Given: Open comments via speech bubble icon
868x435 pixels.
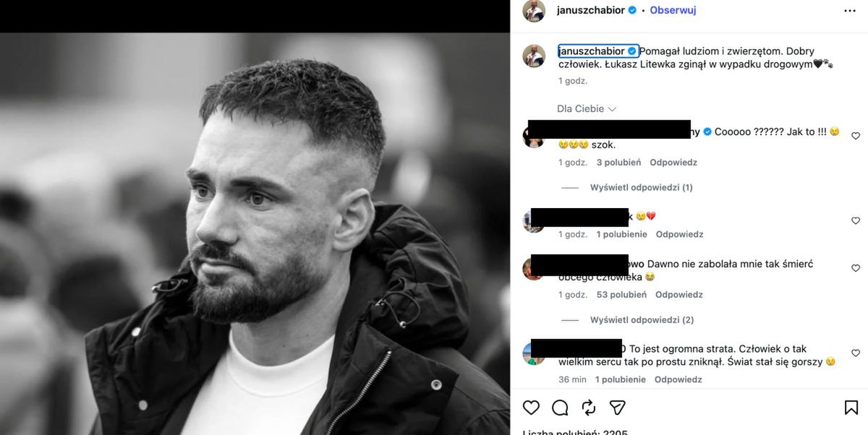Looking at the screenshot, I should tap(560, 408).
